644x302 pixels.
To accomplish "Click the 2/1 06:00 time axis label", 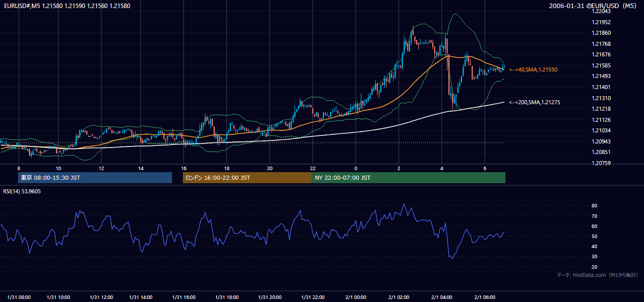I will tap(485, 297).
